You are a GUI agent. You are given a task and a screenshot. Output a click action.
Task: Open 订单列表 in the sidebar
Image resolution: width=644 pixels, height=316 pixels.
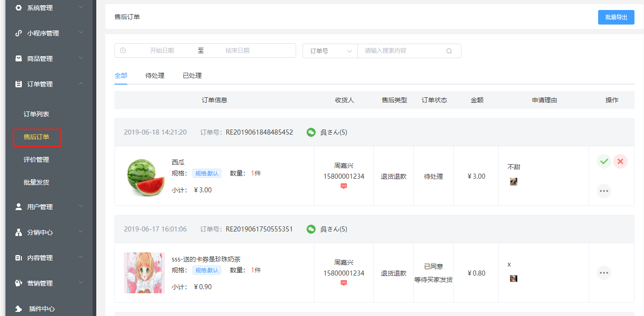point(36,114)
